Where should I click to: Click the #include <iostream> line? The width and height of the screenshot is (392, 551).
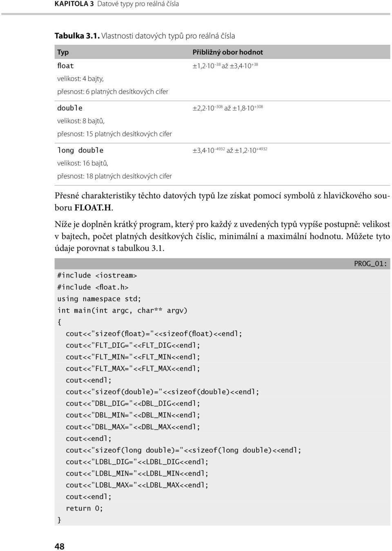[x=97, y=275]
